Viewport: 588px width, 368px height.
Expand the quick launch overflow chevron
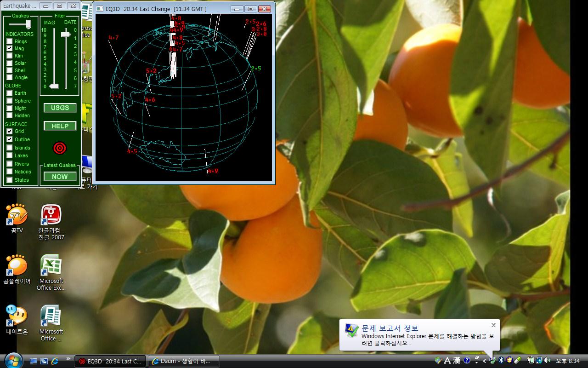click(68, 359)
